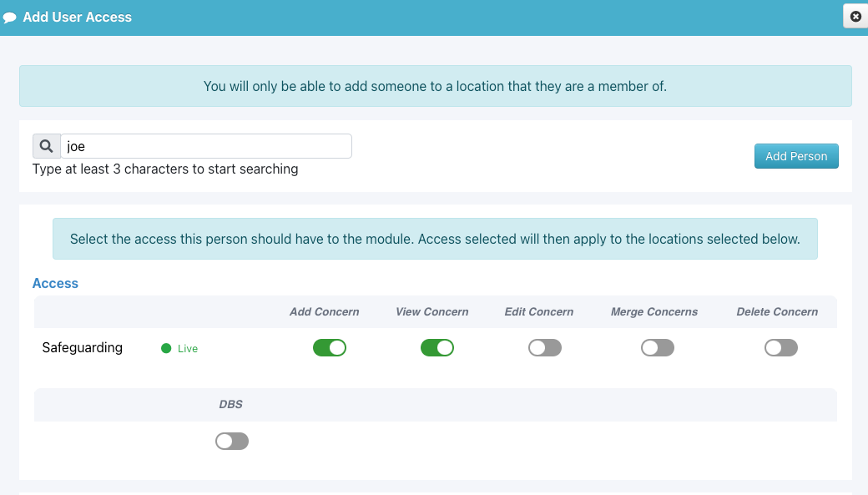This screenshot has width=868, height=495.
Task: Click the Access section heading
Action: coord(55,284)
